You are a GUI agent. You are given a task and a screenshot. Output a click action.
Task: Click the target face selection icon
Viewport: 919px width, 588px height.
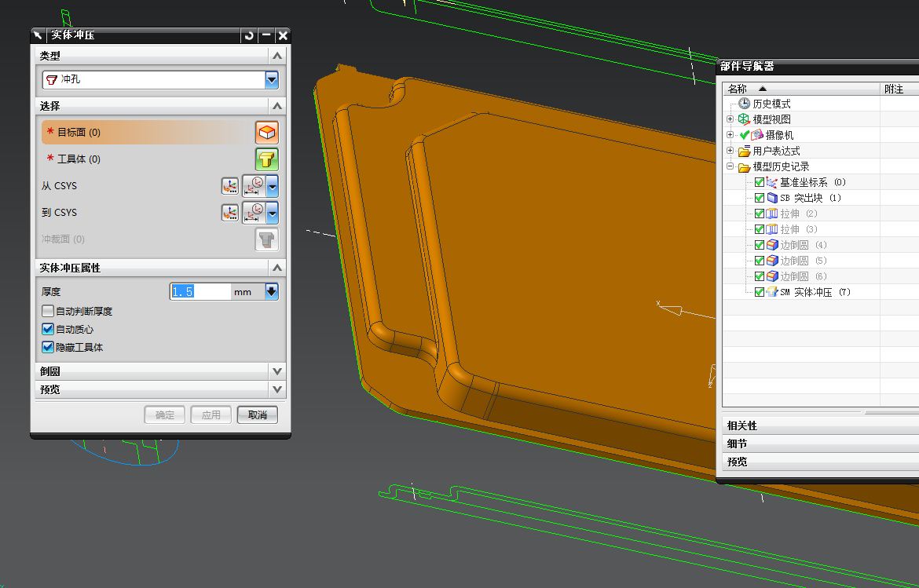[267, 133]
